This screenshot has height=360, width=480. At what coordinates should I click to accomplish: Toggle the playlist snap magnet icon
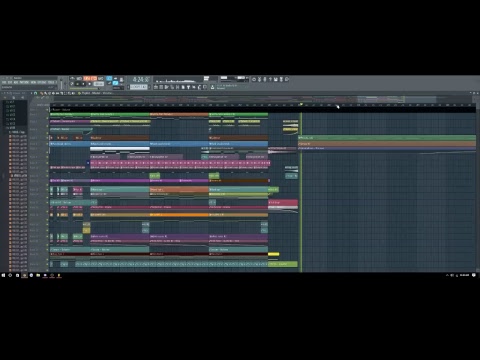(36, 93)
